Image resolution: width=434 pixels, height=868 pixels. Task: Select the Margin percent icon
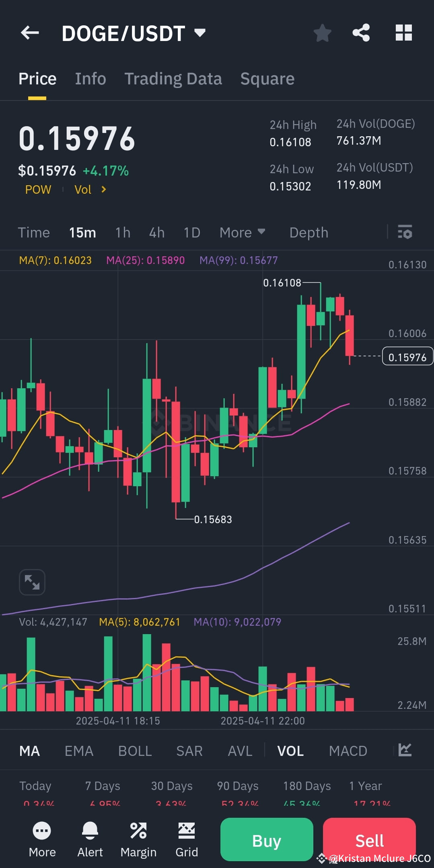click(x=138, y=839)
